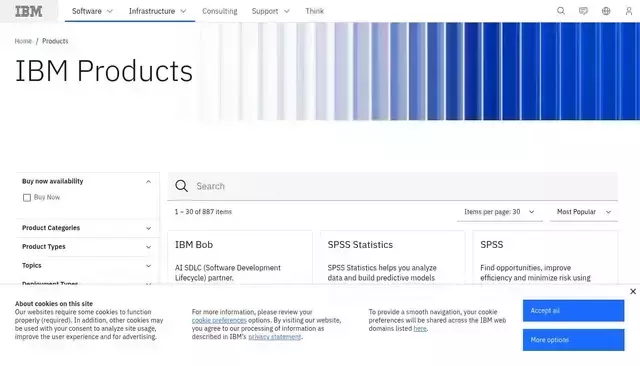
Task: Open the Items per page dropdown
Action: tap(500, 212)
